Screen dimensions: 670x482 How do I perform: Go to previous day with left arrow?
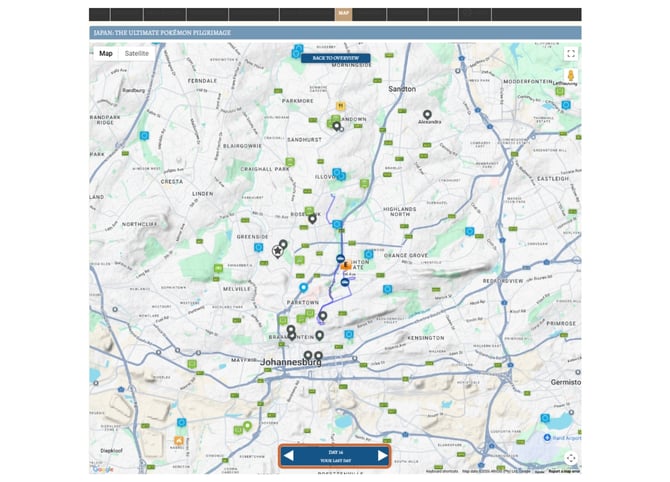coord(289,456)
